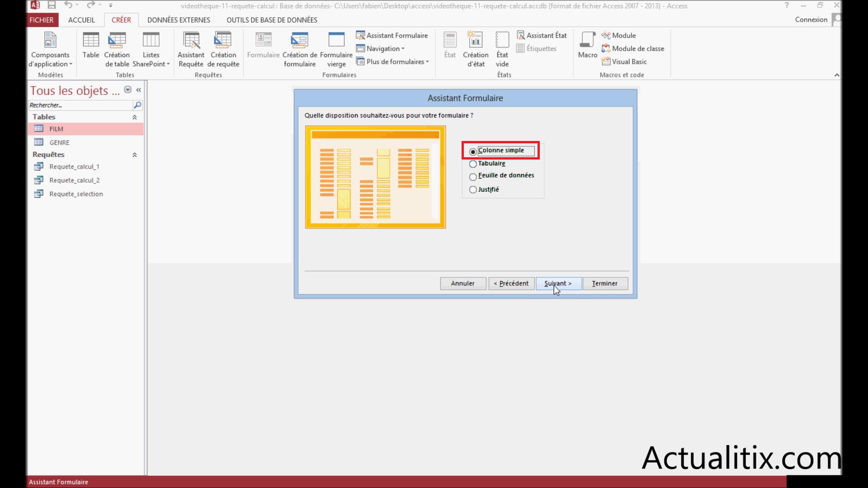Viewport: 868px width, 488px height.
Task: Click the Formulaire ribbon icon
Action: 263,45
